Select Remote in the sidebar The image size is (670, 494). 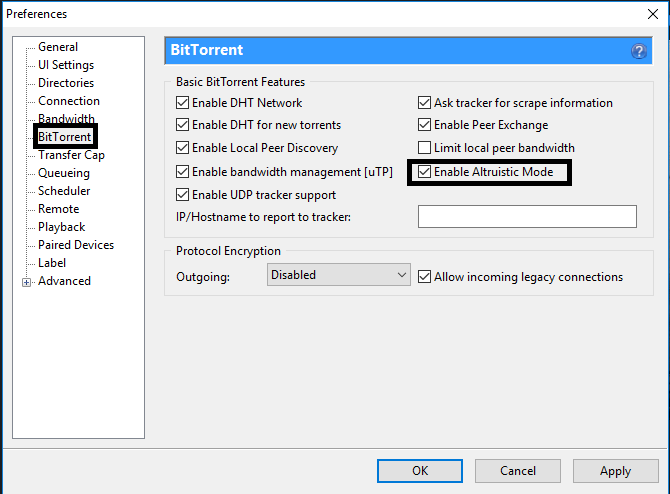(x=59, y=209)
